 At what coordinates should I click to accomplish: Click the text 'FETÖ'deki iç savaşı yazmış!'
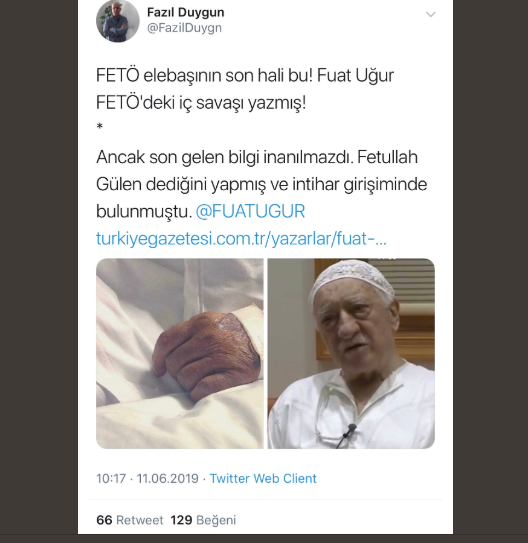click(x=201, y=103)
